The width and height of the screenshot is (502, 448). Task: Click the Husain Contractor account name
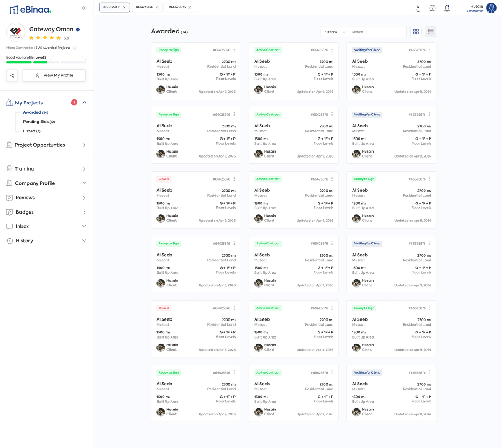click(475, 8)
